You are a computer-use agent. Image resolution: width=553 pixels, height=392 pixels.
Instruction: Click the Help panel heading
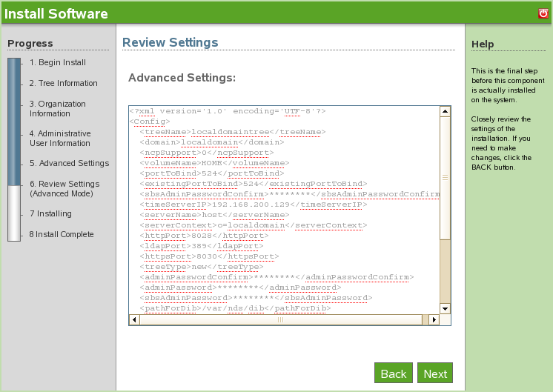483,44
